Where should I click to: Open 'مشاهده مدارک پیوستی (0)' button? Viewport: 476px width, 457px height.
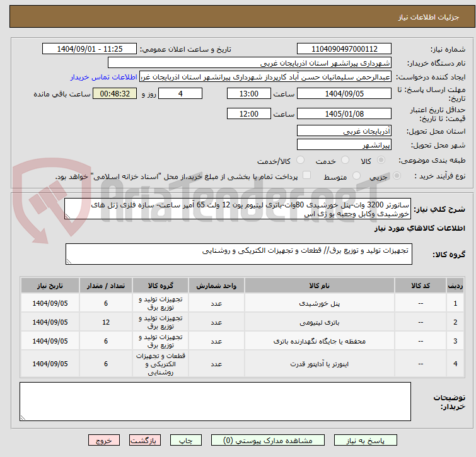click(268, 441)
